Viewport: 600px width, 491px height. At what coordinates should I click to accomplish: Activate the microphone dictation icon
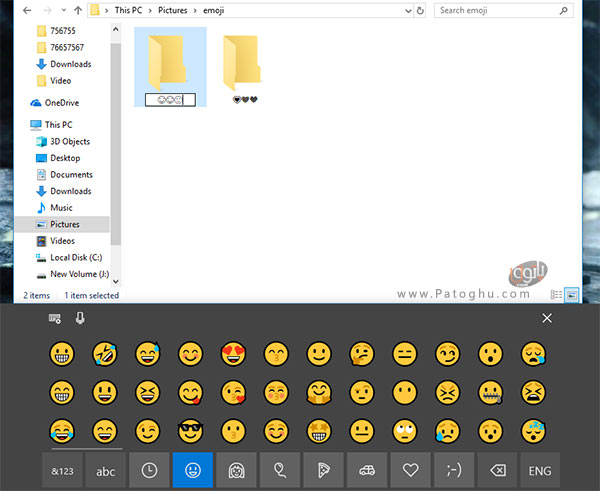pyautogui.click(x=80, y=318)
